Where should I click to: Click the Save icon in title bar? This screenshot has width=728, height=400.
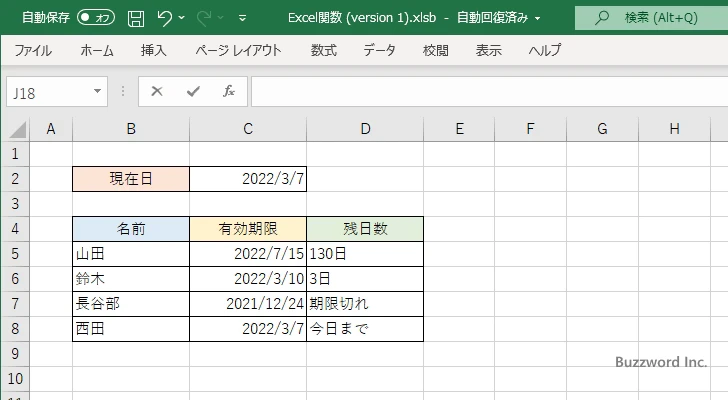[x=136, y=19]
